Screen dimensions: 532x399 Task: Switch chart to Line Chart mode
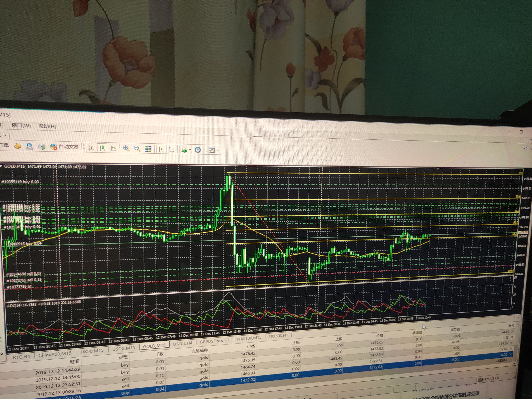pyautogui.click(x=113, y=148)
